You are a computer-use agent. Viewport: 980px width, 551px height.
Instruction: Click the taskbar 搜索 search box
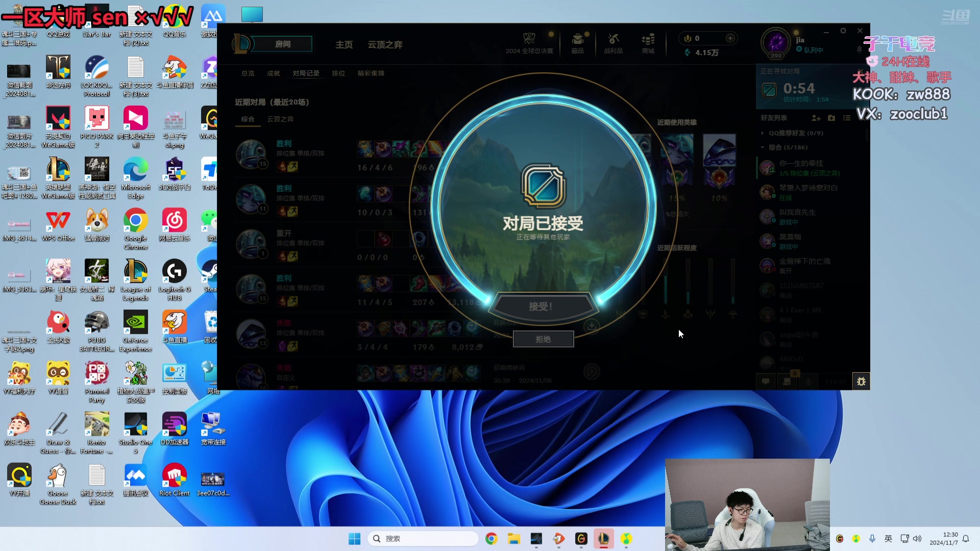[423, 539]
